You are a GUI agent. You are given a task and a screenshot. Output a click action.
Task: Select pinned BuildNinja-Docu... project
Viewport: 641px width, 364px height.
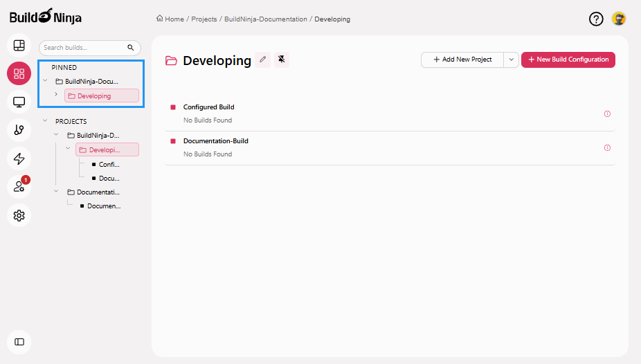[x=87, y=81]
